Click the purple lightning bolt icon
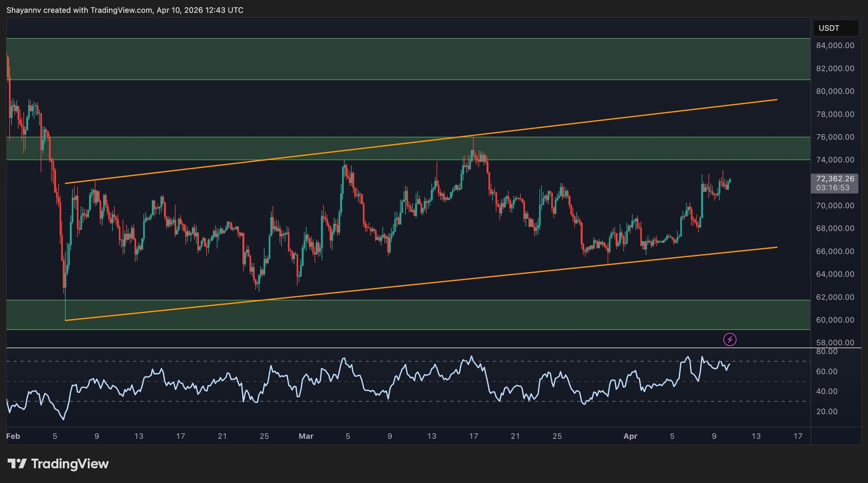The image size is (868, 483). point(730,340)
